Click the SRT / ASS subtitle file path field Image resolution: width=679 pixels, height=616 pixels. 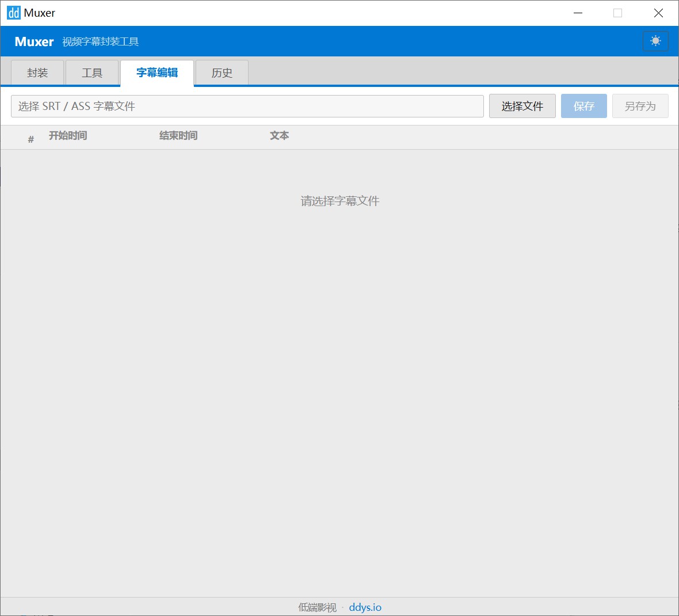pos(247,107)
